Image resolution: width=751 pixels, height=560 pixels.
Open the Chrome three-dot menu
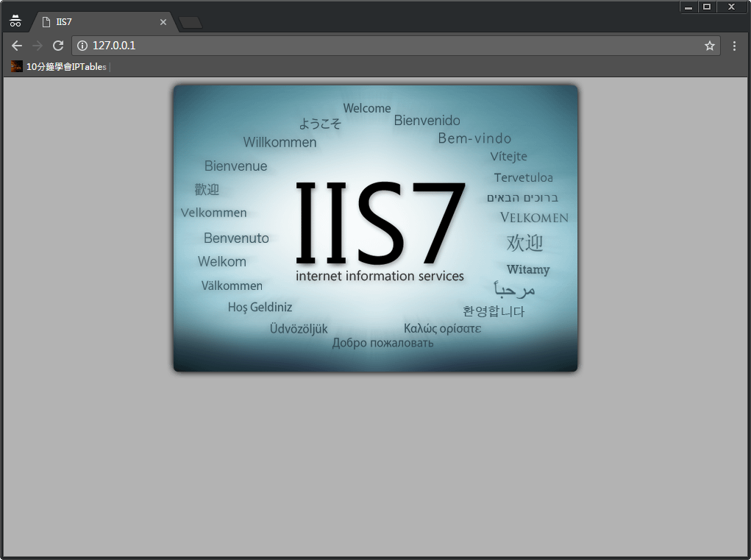[x=734, y=46]
